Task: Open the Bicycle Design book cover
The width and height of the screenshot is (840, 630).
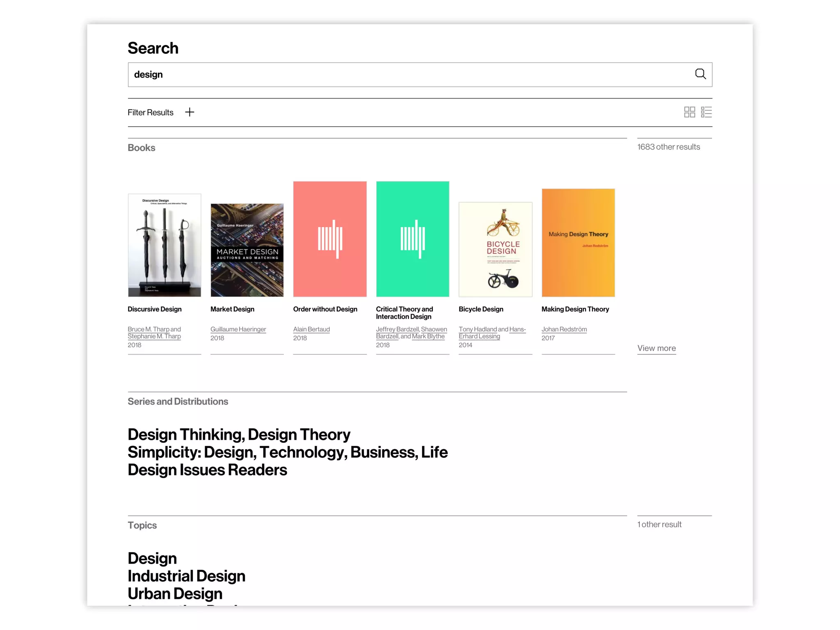Action: coord(495,249)
